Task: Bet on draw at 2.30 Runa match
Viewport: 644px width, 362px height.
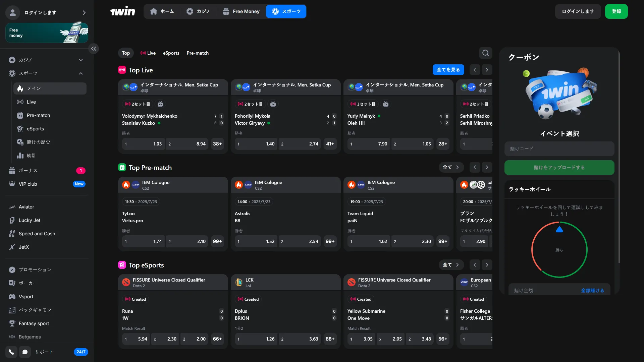Action: point(165,339)
